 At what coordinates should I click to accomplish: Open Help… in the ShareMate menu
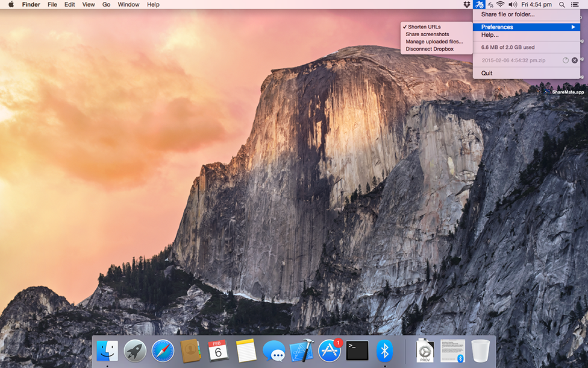tap(526, 35)
